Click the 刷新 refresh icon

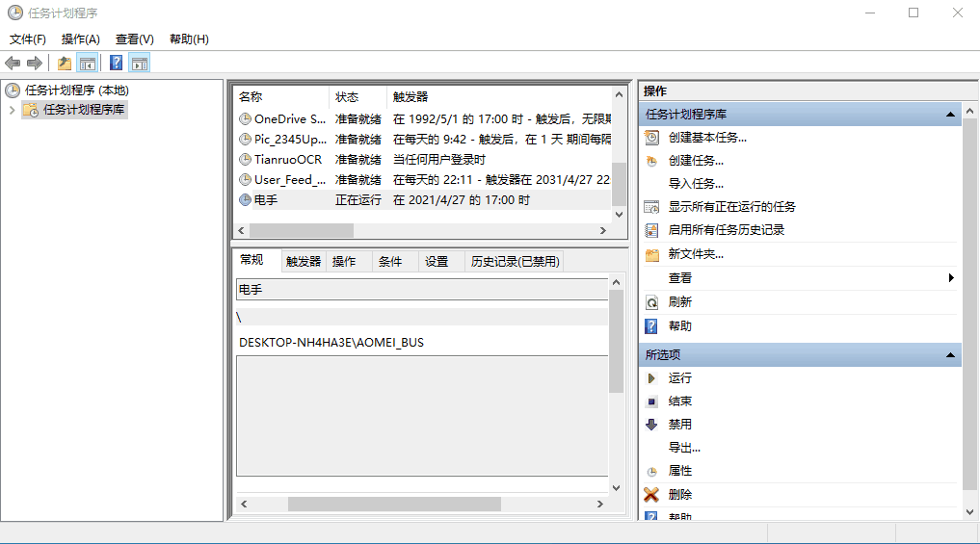click(x=652, y=302)
